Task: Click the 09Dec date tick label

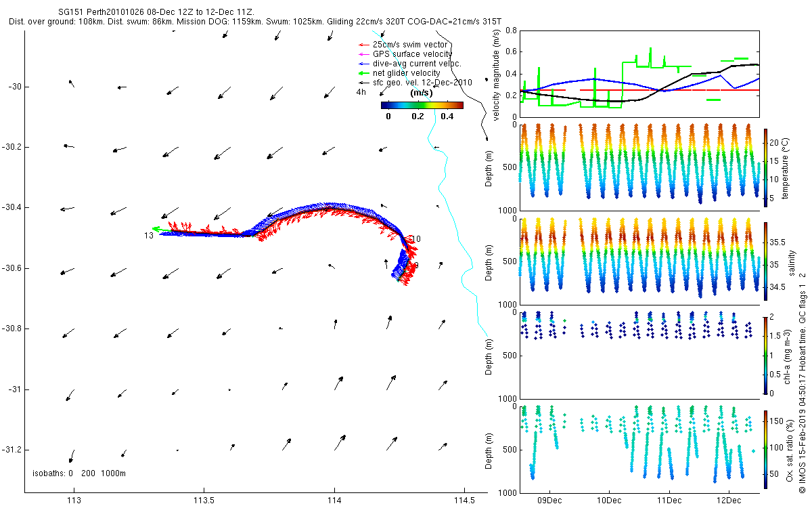Action: tap(549, 501)
